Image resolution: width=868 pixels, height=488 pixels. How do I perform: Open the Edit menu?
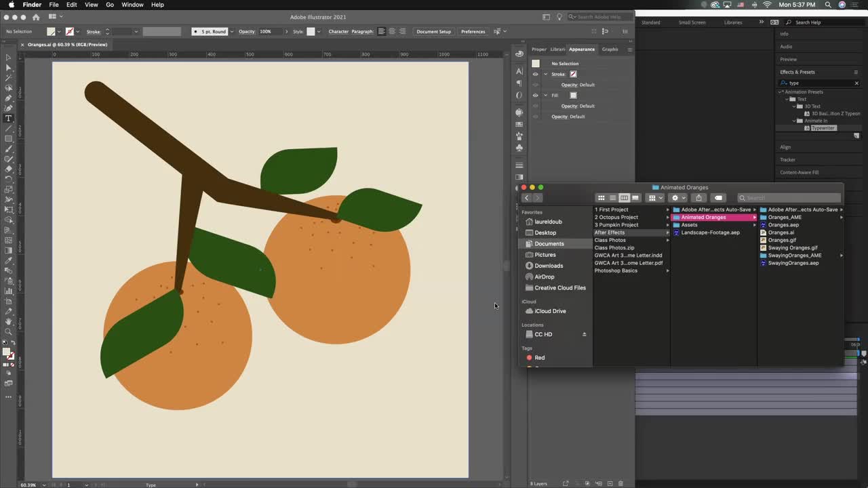coord(71,5)
